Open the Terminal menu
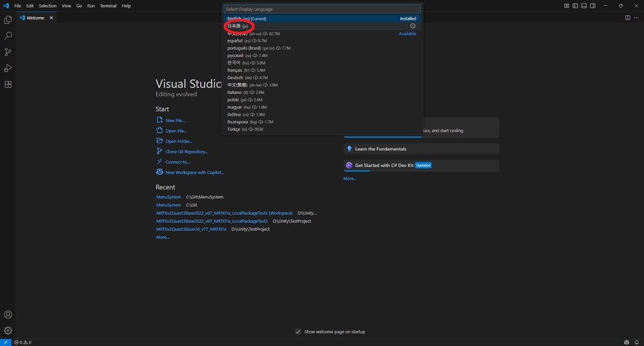The width and height of the screenshot is (644, 346). pos(108,6)
